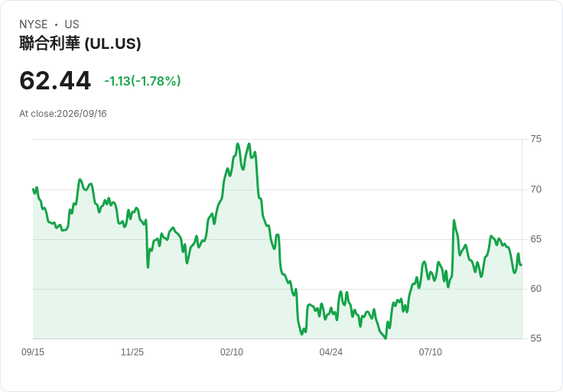Select the 04/24 date on the x-axis
The image size is (563, 392).
click(x=330, y=352)
